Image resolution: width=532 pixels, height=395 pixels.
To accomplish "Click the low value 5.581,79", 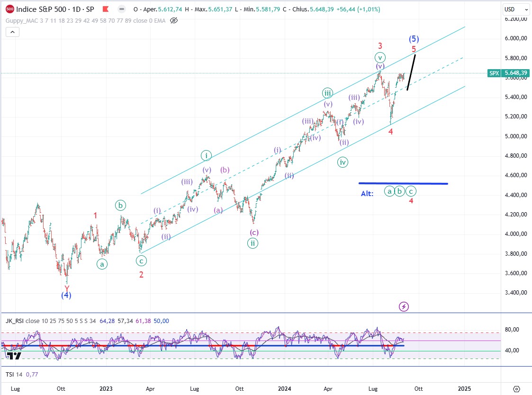I will click(x=268, y=9).
